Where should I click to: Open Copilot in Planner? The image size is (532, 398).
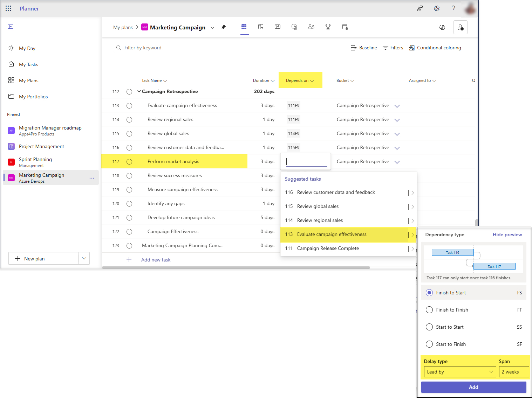pyautogui.click(x=442, y=27)
